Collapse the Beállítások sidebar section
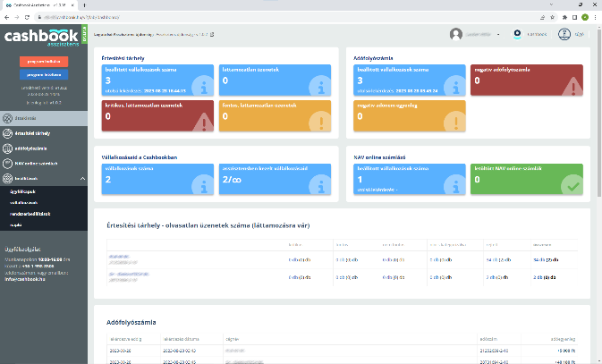This screenshot has width=602, height=364. point(82,179)
